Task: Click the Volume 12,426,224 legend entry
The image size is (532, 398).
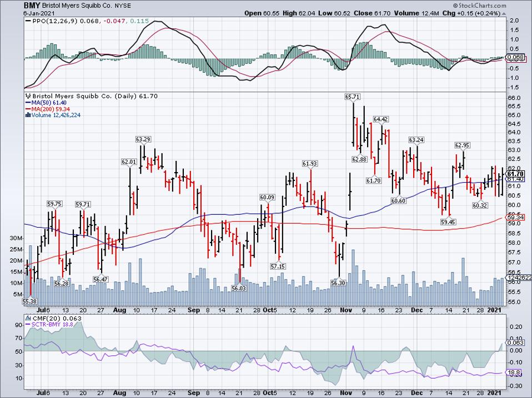Action: tap(56, 115)
